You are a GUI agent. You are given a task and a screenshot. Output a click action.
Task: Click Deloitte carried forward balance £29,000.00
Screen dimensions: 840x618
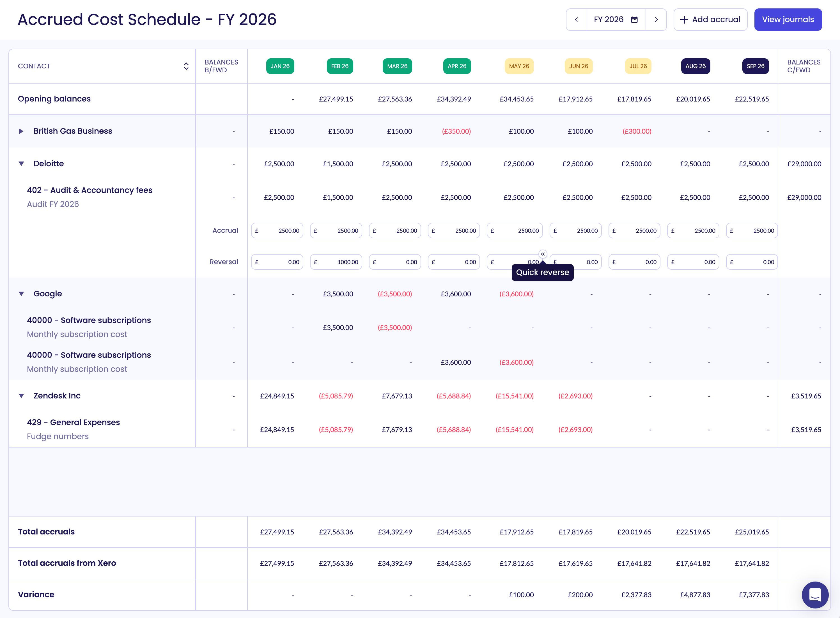coord(804,164)
